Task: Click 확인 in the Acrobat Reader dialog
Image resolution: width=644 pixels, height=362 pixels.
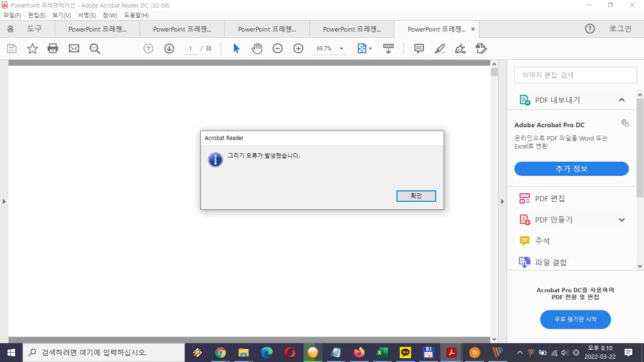Action: (x=416, y=196)
